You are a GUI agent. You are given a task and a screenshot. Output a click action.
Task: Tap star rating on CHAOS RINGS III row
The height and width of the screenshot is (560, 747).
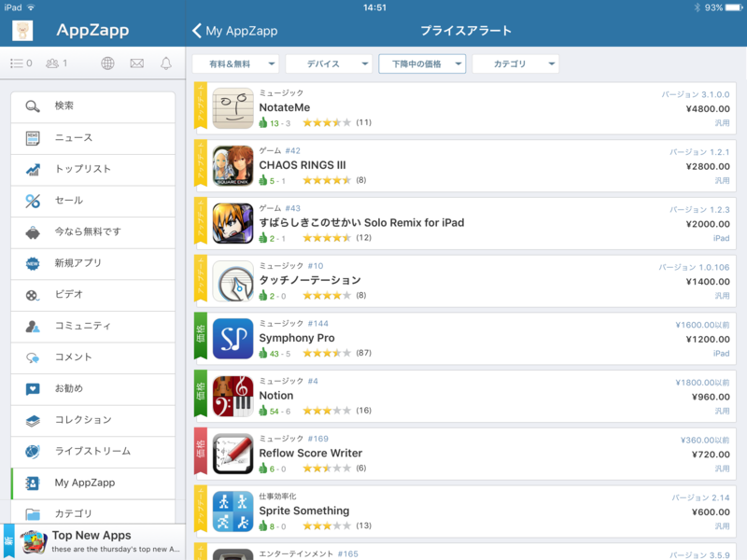point(327,180)
